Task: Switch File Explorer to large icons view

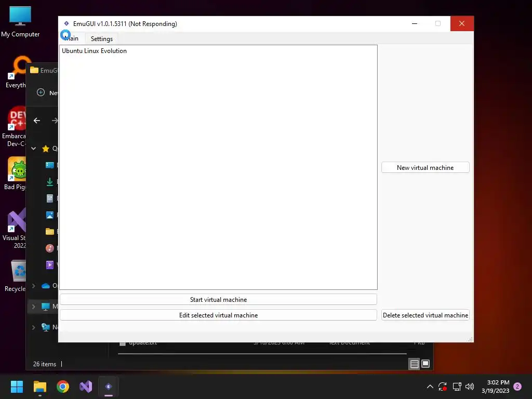Action: click(425, 364)
